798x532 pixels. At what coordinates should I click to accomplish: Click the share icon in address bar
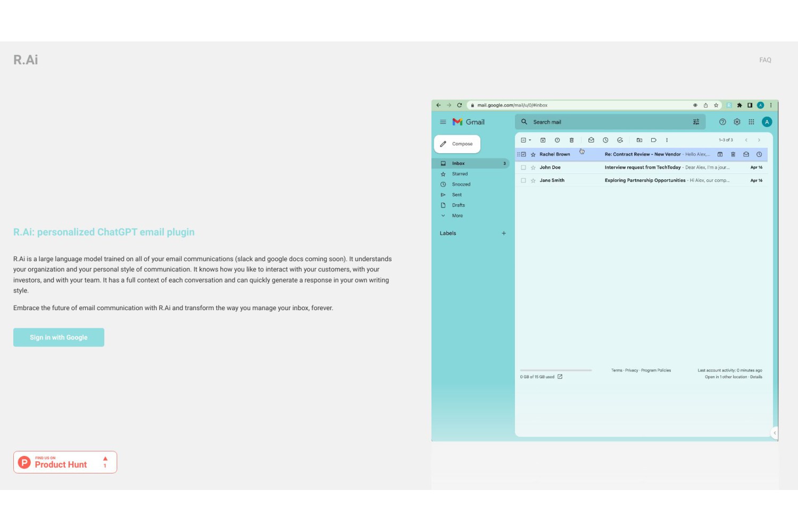click(x=705, y=105)
